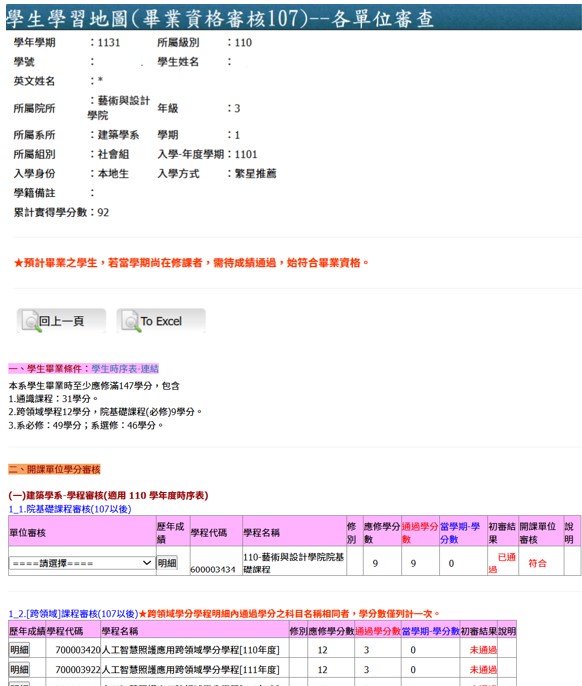Click 未通過 result for 110年度 program
582x686 pixels.
tap(483, 650)
